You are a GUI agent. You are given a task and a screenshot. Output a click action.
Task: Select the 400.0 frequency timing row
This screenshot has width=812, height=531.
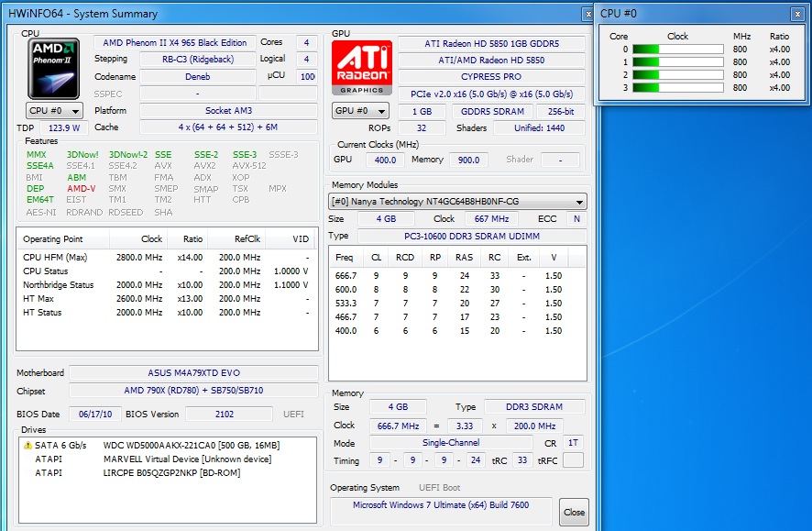point(456,330)
